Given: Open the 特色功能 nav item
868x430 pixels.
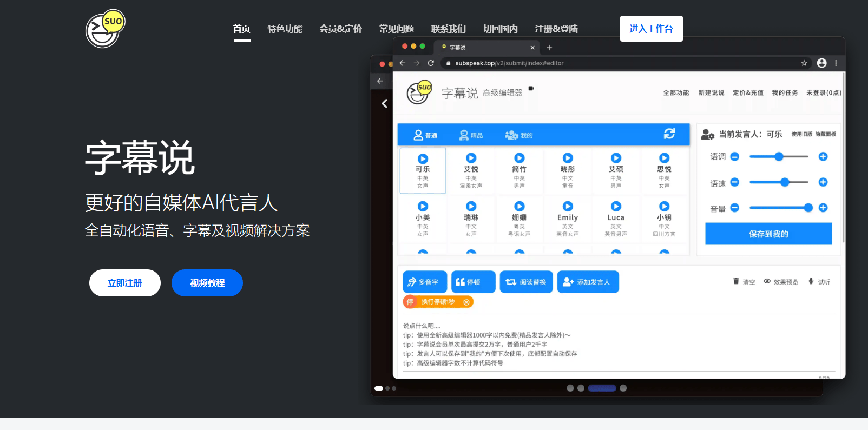Looking at the screenshot, I should click(285, 29).
